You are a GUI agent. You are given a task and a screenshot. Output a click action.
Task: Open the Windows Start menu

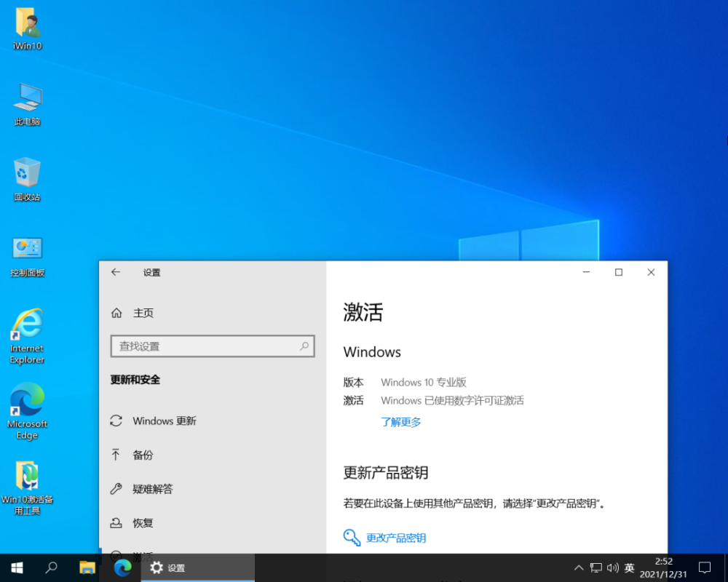[17, 567]
